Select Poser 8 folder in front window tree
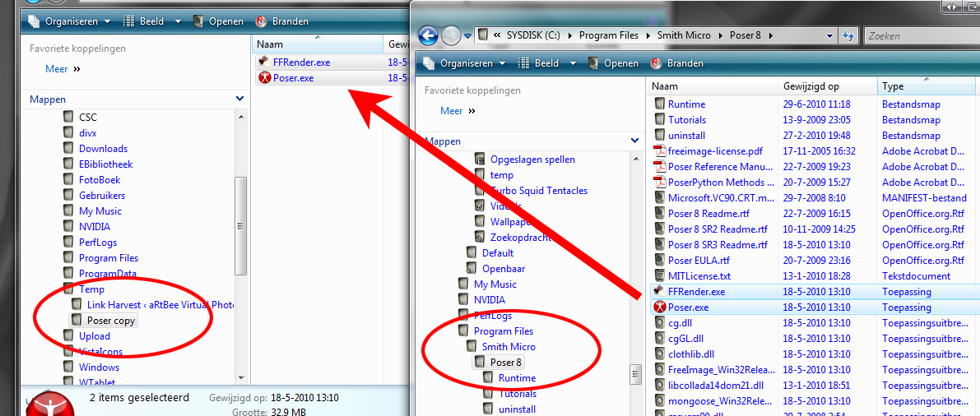Screen dimensions: 980x416 505,363
